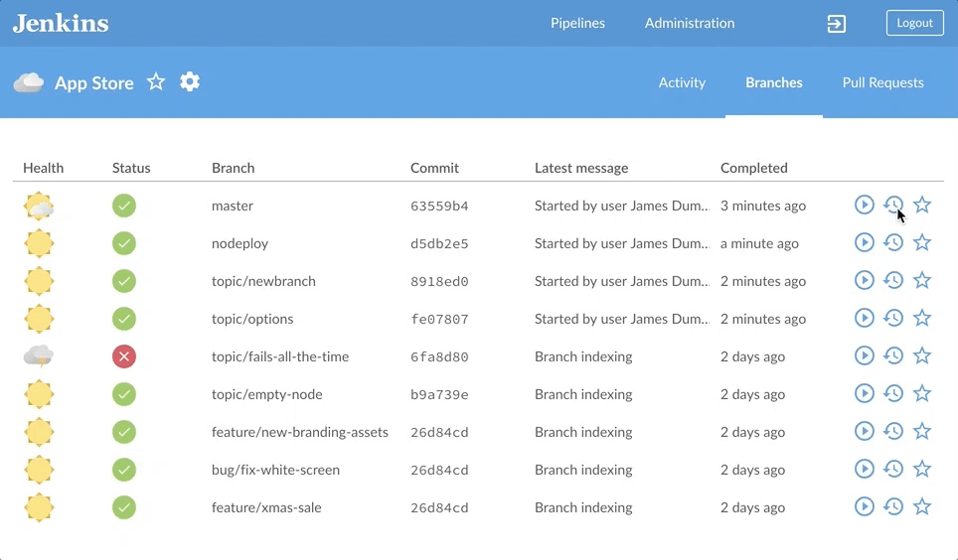Open the topic/empty-node branch row
This screenshot has width=958, height=560.
pos(266,394)
